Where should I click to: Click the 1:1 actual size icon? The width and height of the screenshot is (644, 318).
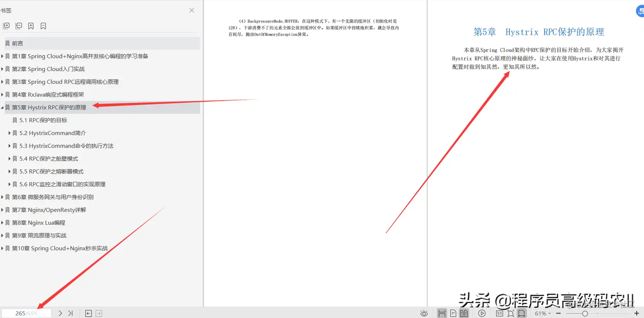(499, 313)
